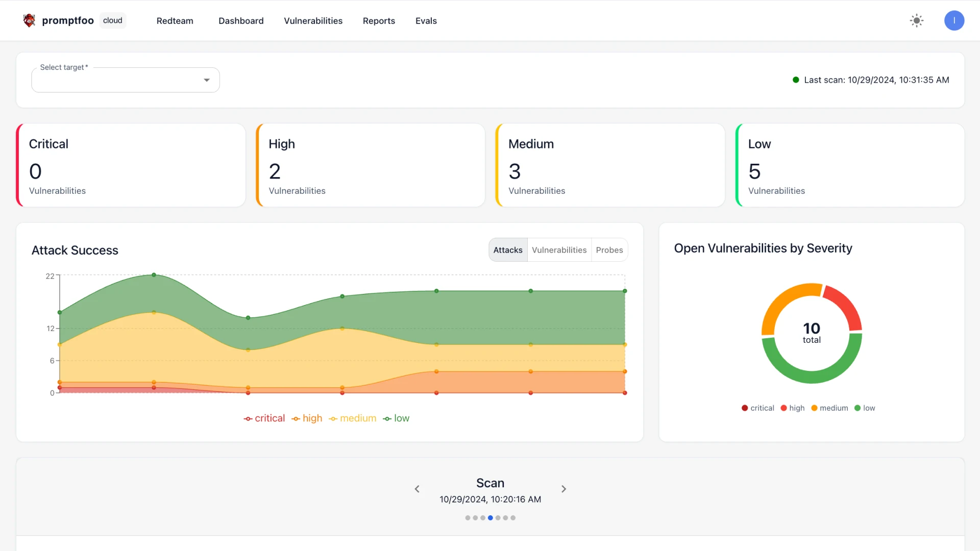Toggle the medium series in Attack Success legend

tap(352, 418)
